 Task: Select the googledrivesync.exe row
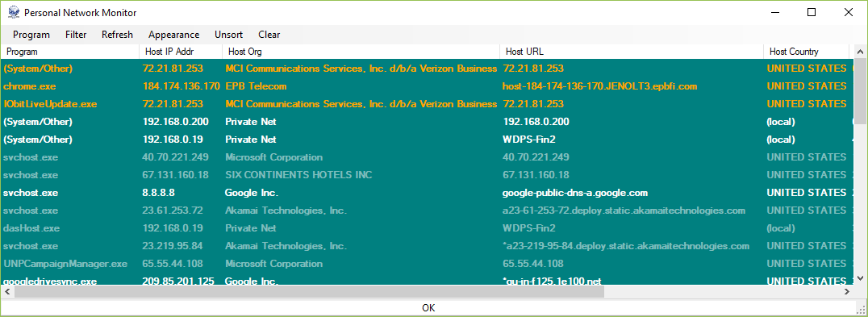[x=427, y=279]
